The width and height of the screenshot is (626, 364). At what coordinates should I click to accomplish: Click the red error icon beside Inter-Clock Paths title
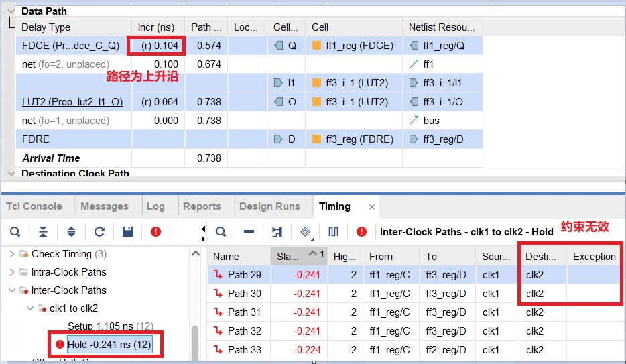pyautogui.click(x=361, y=231)
